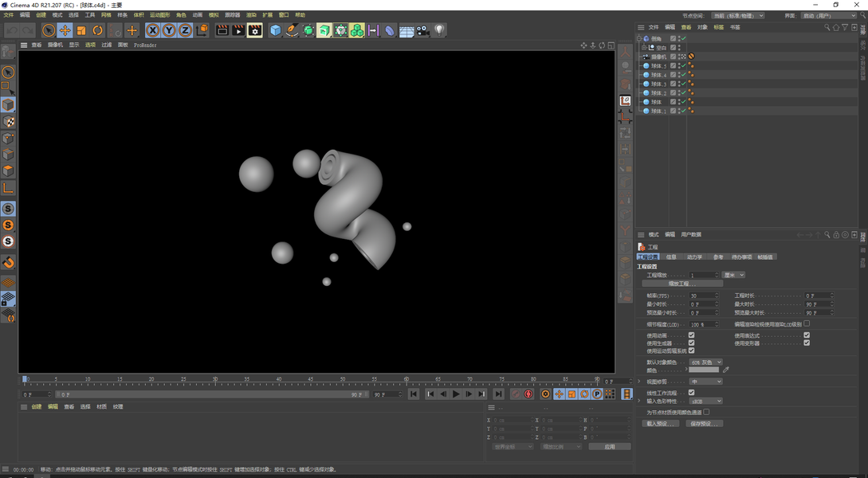Viewport: 868px width, 478px height.
Task: Play the animation forward
Action: pyautogui.click(x=456, y=394)
